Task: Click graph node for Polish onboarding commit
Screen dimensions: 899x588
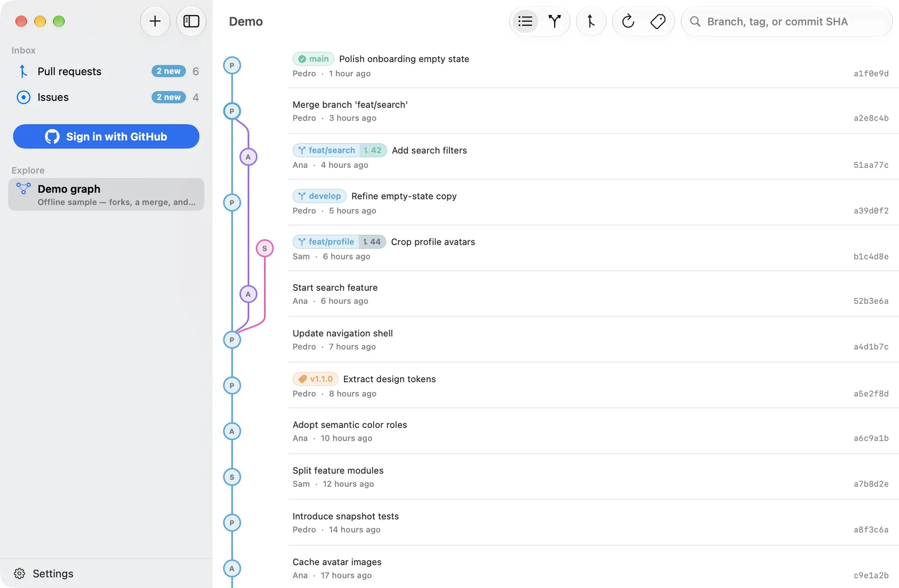Action: [232, 66]
